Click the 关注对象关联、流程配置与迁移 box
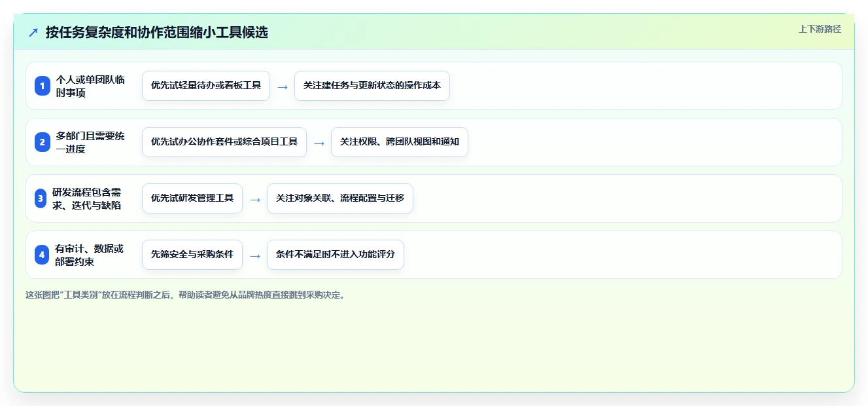868x406 pixels. [x=340, y=198]
